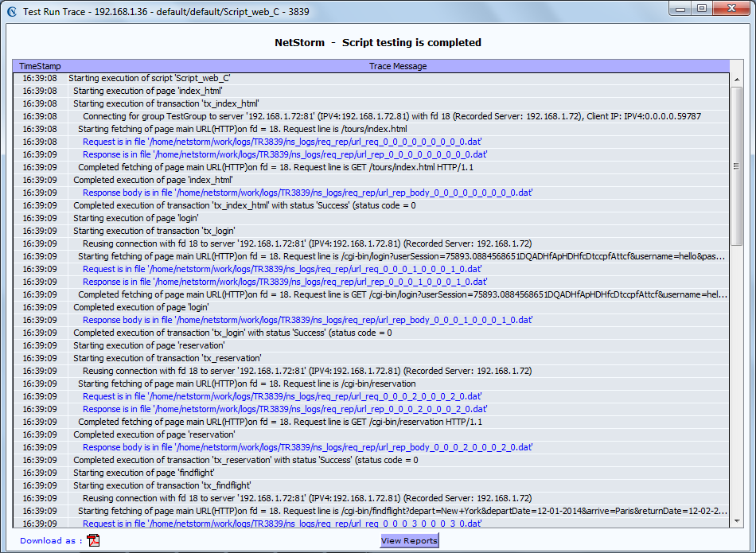756x553 pixels.
Task: Open response body link url_rep_body_0_0_0_1_0_0_0_1_0.dat
Action: tap(308, 320)
